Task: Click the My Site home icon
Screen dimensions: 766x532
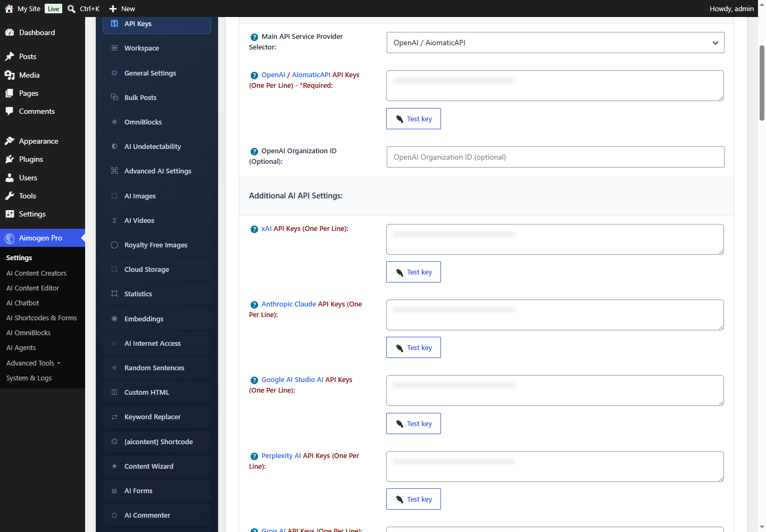Action: (x=9, y=9)
